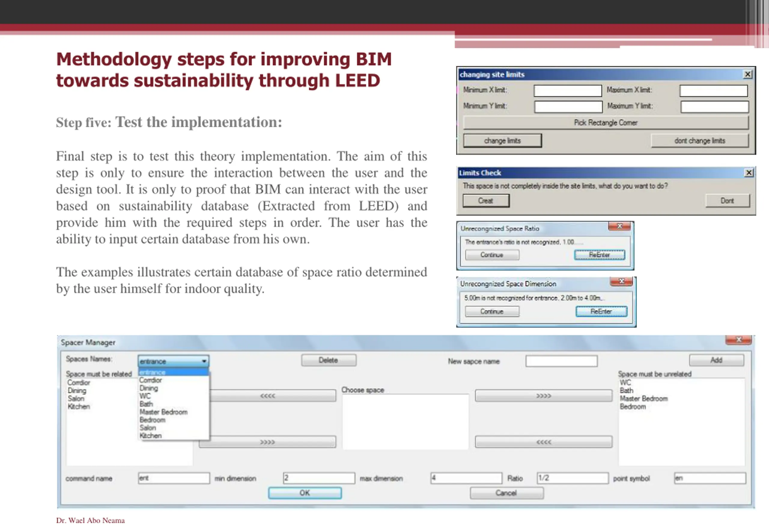Click Cancel in Spacer Manager
Viewport: 769px width, 532px height.
[x=506, y=493]
